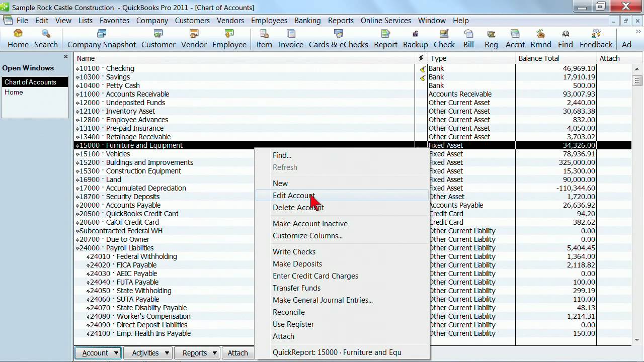Open Cards & eChecks toolbar icon
644x362 pixels.
338,39
